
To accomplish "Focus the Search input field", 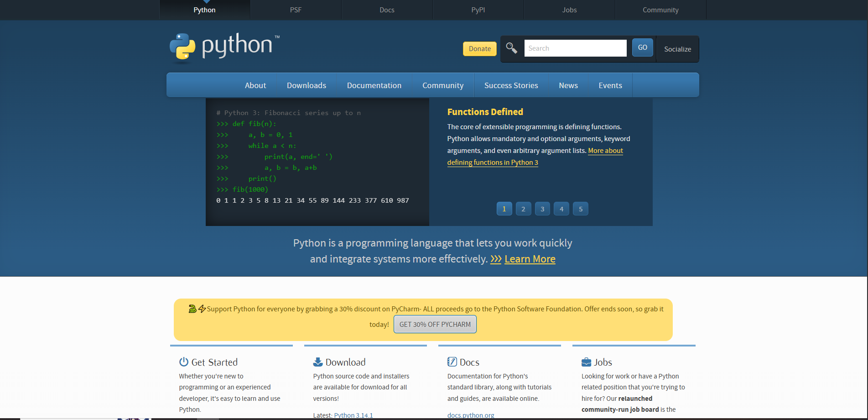I will point(575,48).
